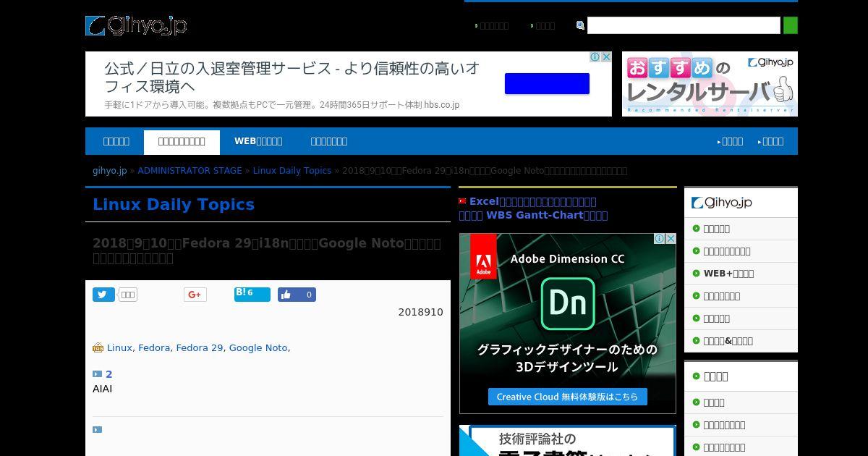Open the Fedora 29 tag link
868x456 pixels.
click(200, 348)
